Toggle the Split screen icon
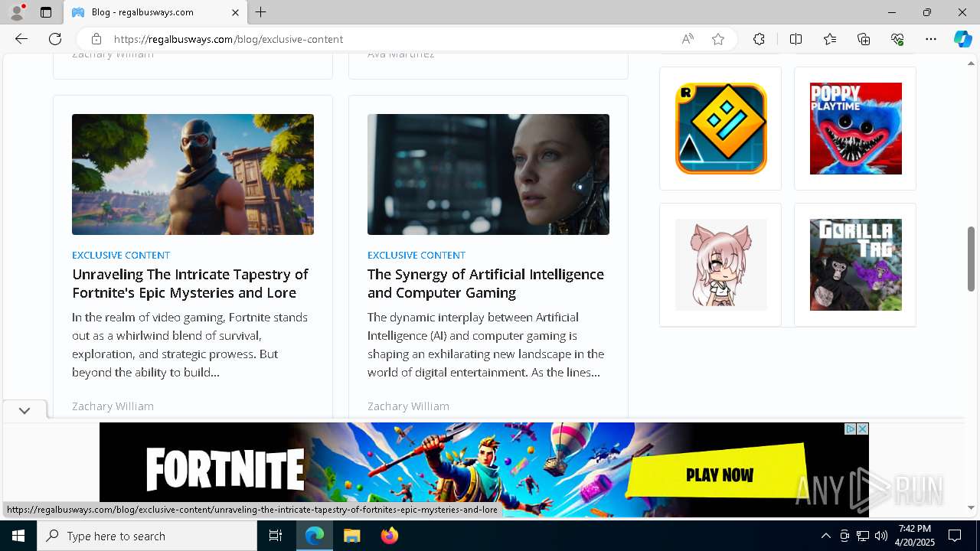980x551 pixels. [795, 39]
